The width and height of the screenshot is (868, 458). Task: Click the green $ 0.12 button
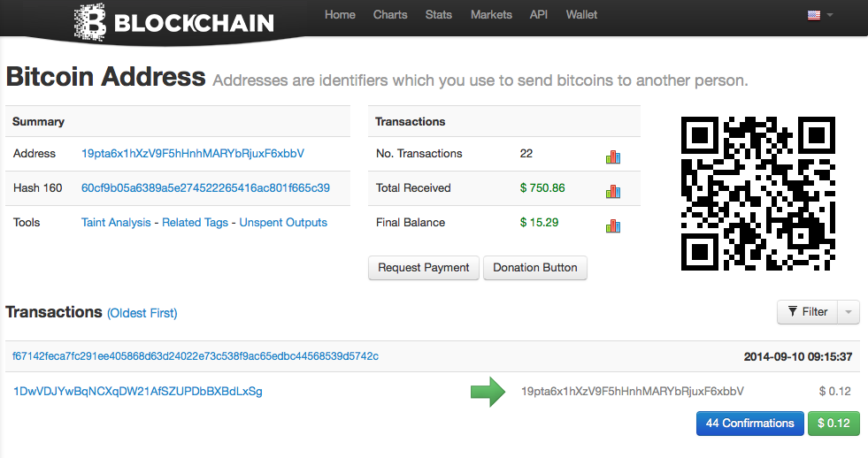[x=833, y=424]
